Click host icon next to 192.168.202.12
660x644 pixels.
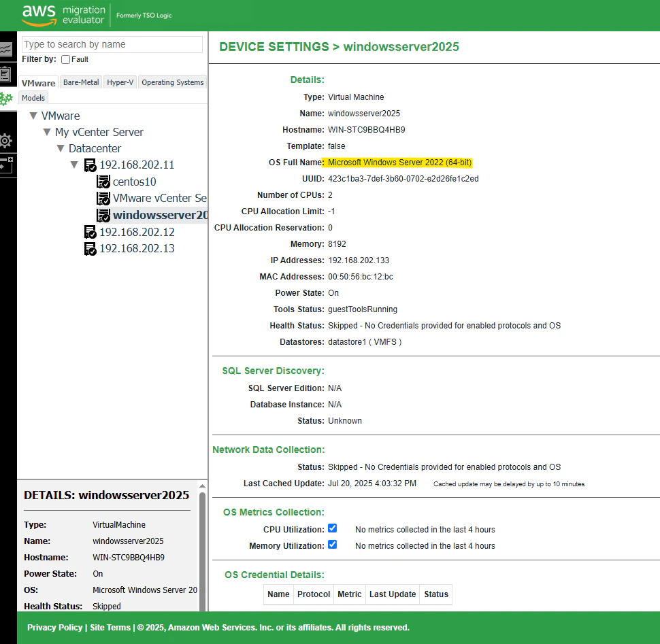pyautogui.click(x=90, y=232)
